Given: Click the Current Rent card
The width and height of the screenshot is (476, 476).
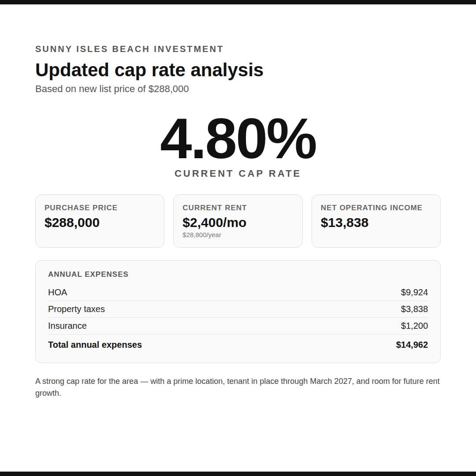Looking at the screenshot, I should tap(238, 221).
